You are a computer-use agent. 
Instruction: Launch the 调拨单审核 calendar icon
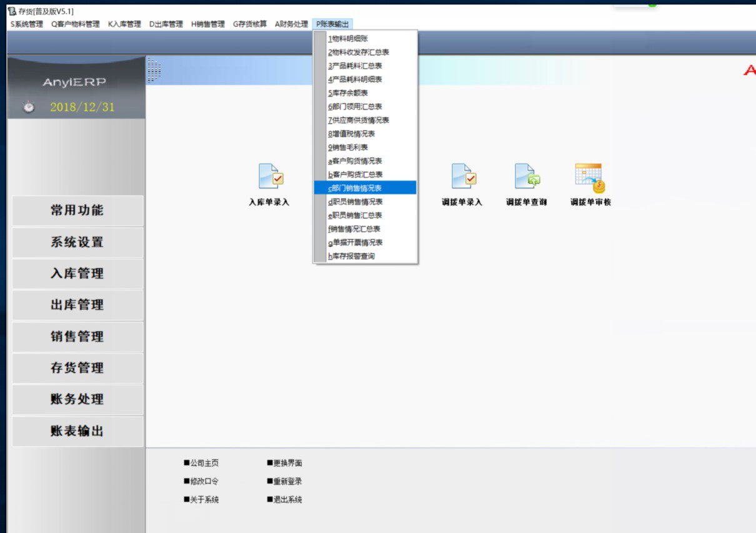pyautogui.click(x=590, y=178)
